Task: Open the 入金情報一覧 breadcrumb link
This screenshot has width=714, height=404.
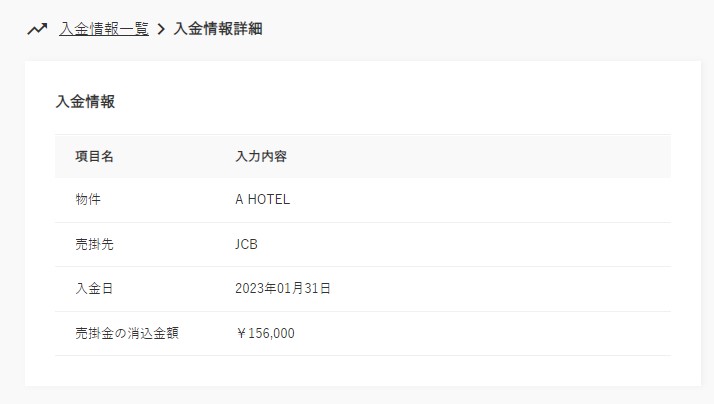Action: point(104,29)
